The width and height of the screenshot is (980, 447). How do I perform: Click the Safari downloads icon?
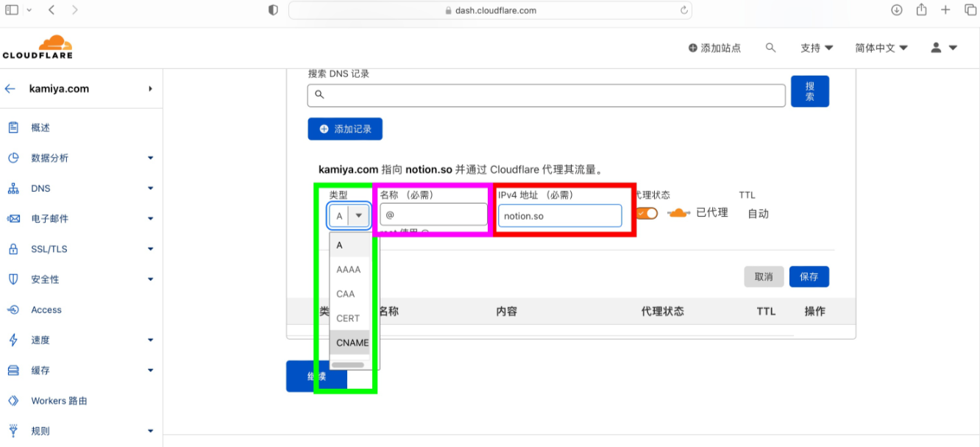[896, 10]
